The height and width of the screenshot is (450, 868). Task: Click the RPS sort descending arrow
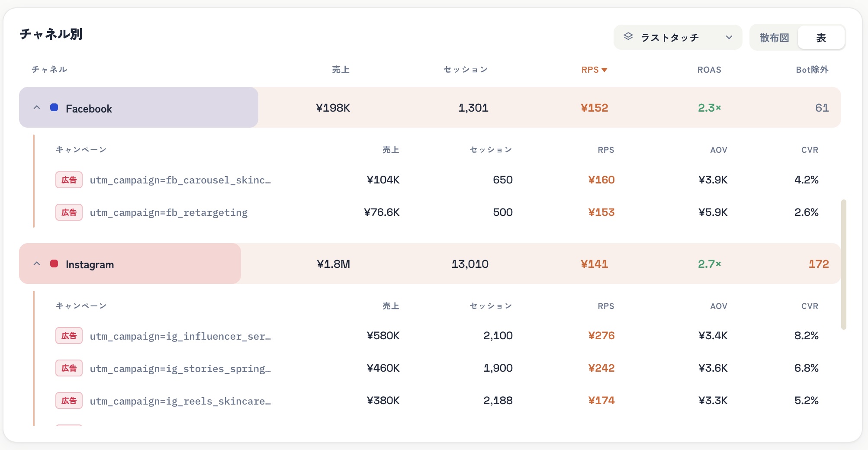(x=604, y=70)
